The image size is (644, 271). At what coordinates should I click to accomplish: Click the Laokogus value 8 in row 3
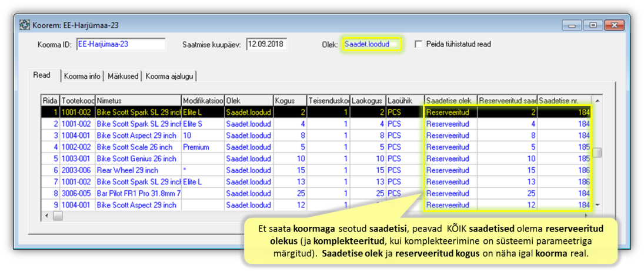pyautogui.click(x=368, y=135)
